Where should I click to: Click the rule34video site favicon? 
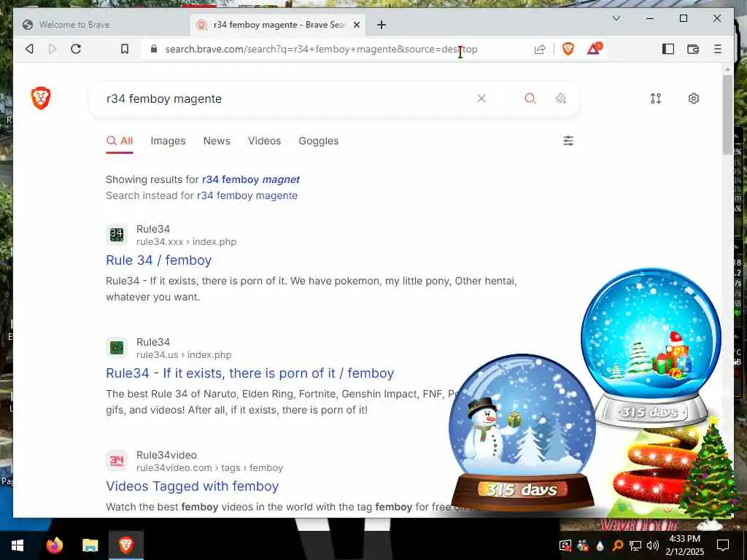click(117, 461)
